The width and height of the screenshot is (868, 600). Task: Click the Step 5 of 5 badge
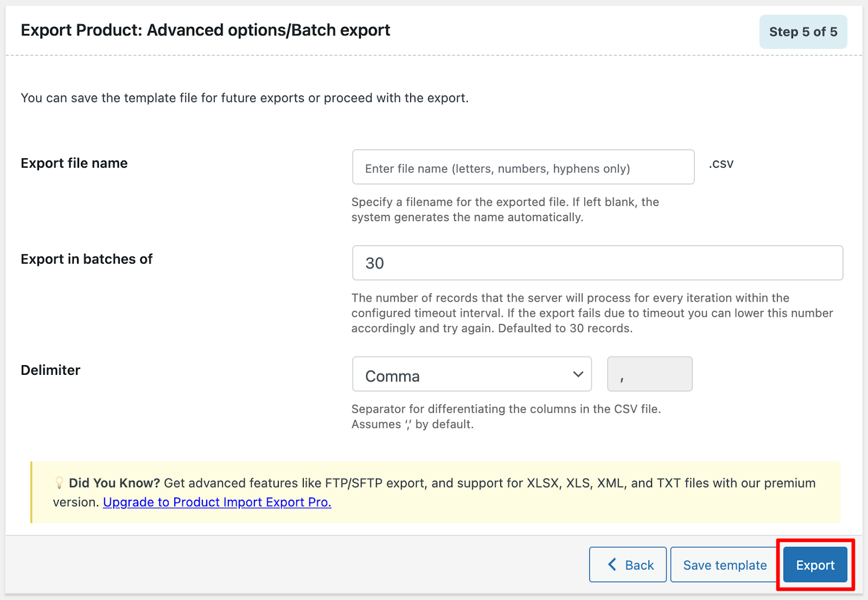(x=803, y=32)
